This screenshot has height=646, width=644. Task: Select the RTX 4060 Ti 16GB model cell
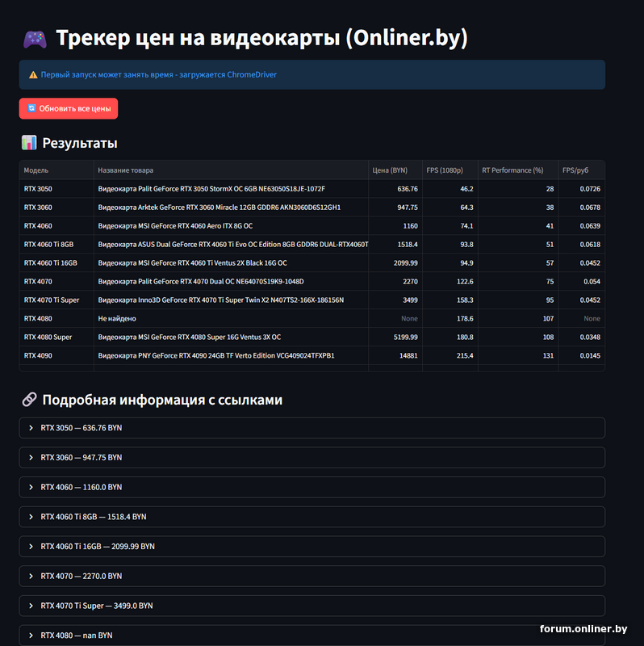click(x=56, y=263)
